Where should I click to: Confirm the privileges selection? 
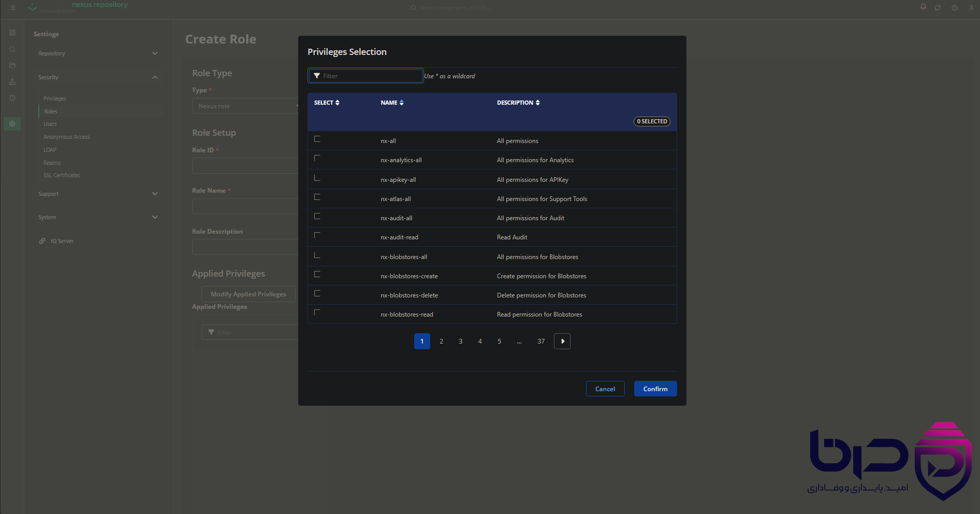point(655,389)
